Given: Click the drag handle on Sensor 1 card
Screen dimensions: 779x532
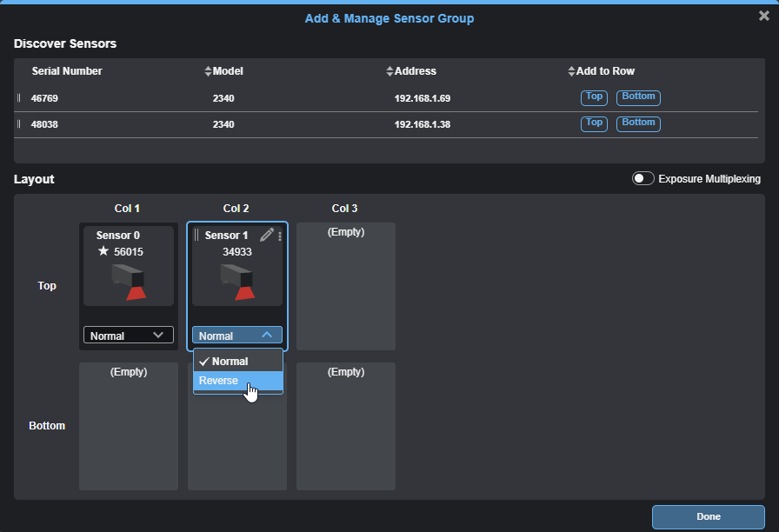Looking at the screenshot, I should (x=196, y=235).
